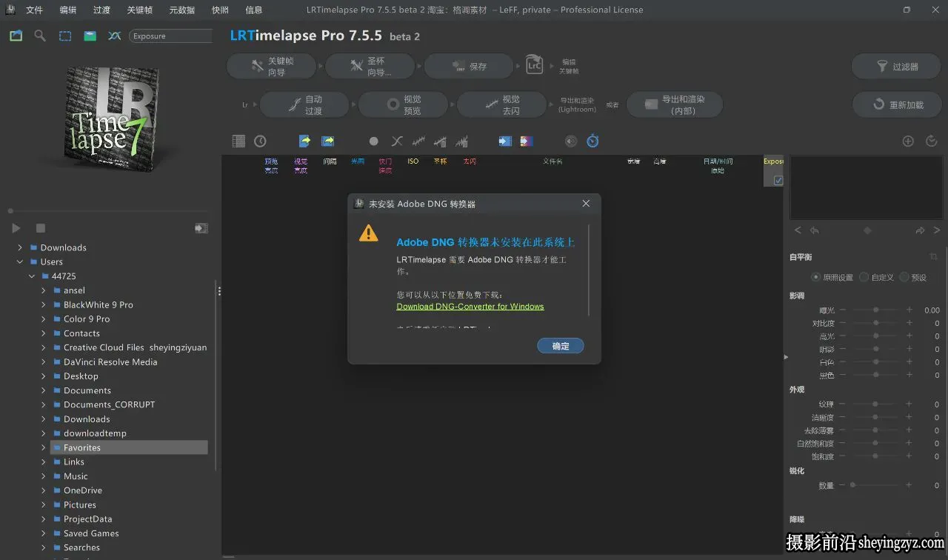Screen dimensions: 948x560
Task: Click the diamond keyframe icon under preview
Action: pyautogui.click(x=867, y=230)
